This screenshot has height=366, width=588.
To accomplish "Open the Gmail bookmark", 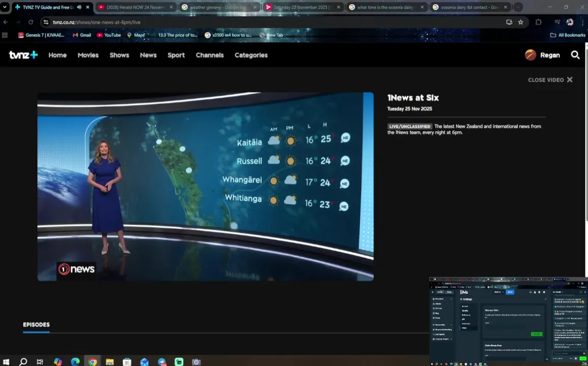I will [82, 35].
